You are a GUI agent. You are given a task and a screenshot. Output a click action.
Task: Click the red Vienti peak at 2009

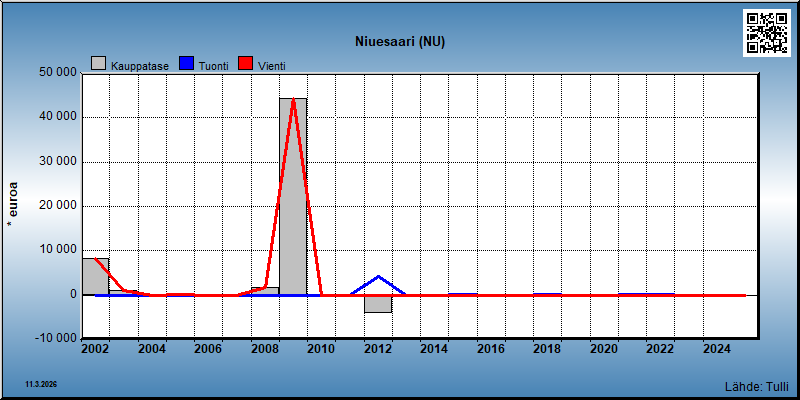pos(293,99)
